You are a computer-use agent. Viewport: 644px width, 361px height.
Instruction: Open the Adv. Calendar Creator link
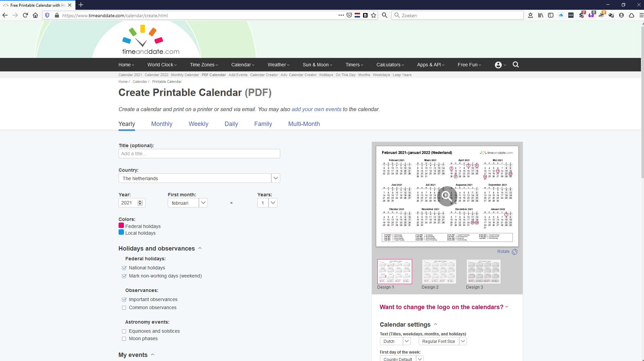point(299,75)
